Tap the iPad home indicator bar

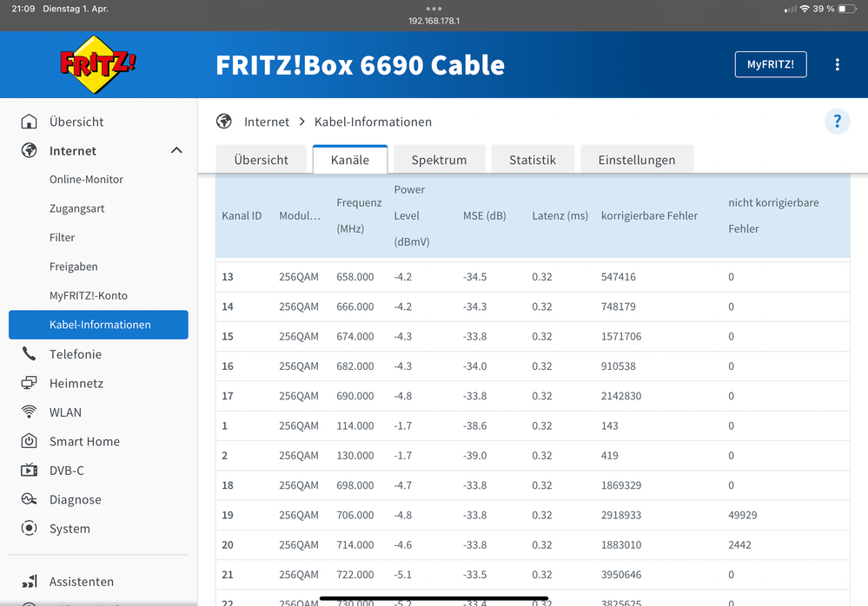[x=434, y=598]
